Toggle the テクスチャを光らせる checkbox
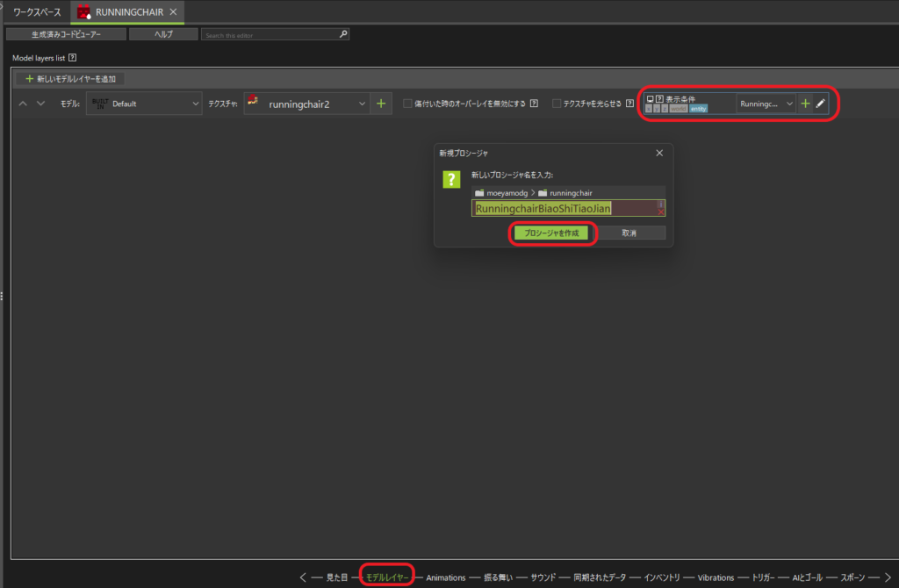 tap(557, 104)
